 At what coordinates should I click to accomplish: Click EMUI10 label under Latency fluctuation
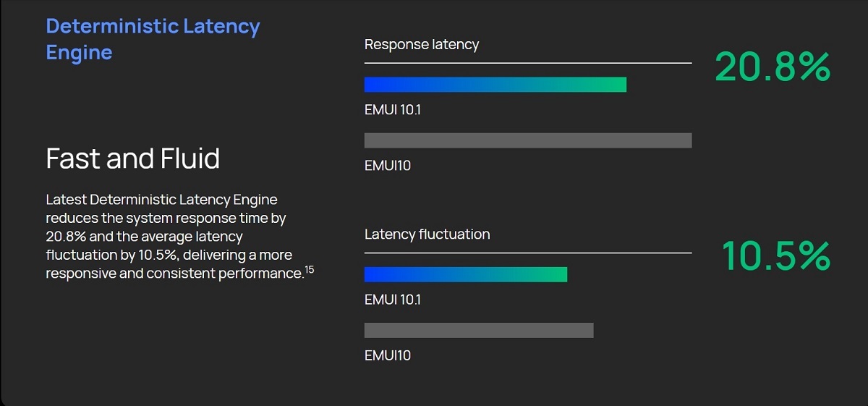(388, 355)
